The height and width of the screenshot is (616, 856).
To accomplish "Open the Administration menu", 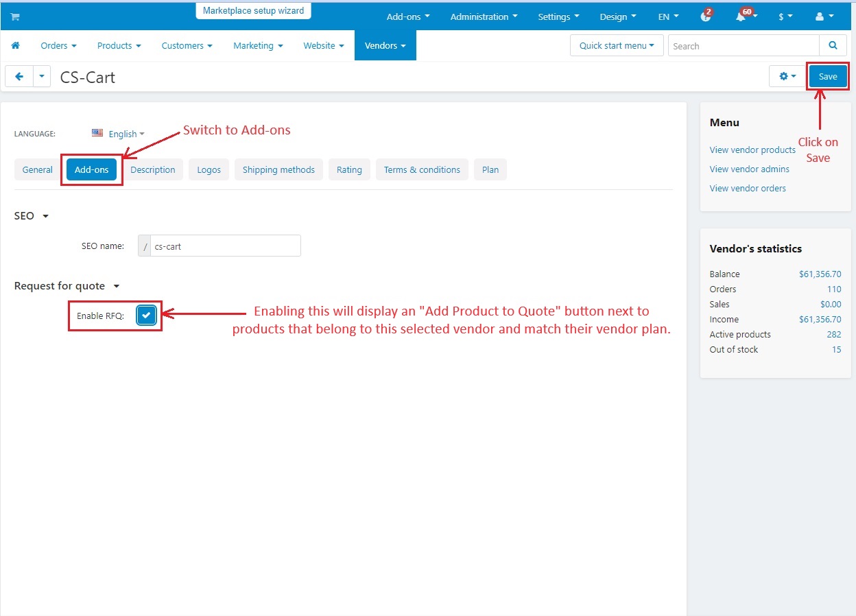I will 484,16.
